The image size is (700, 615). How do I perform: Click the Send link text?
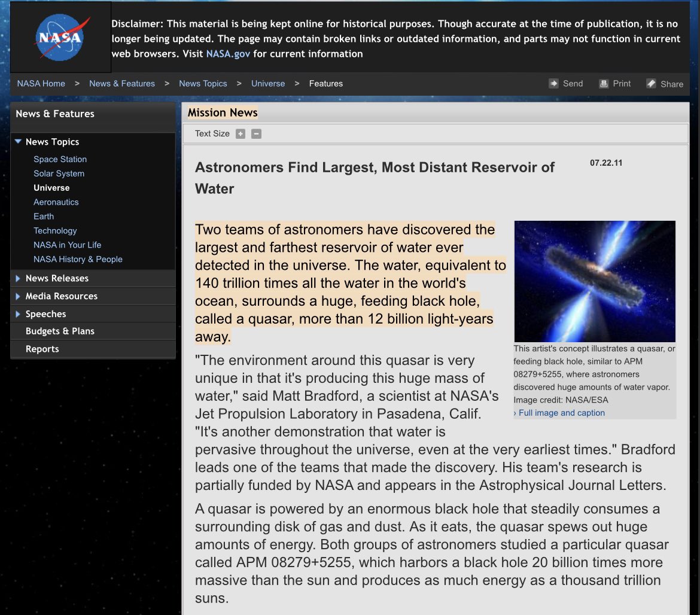[573, 84]
